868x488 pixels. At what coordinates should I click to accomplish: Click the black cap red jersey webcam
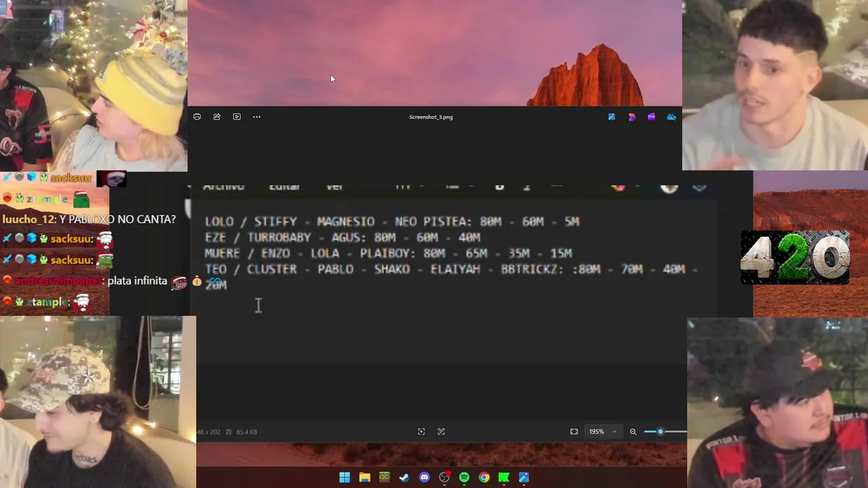[x=777, y=403]
